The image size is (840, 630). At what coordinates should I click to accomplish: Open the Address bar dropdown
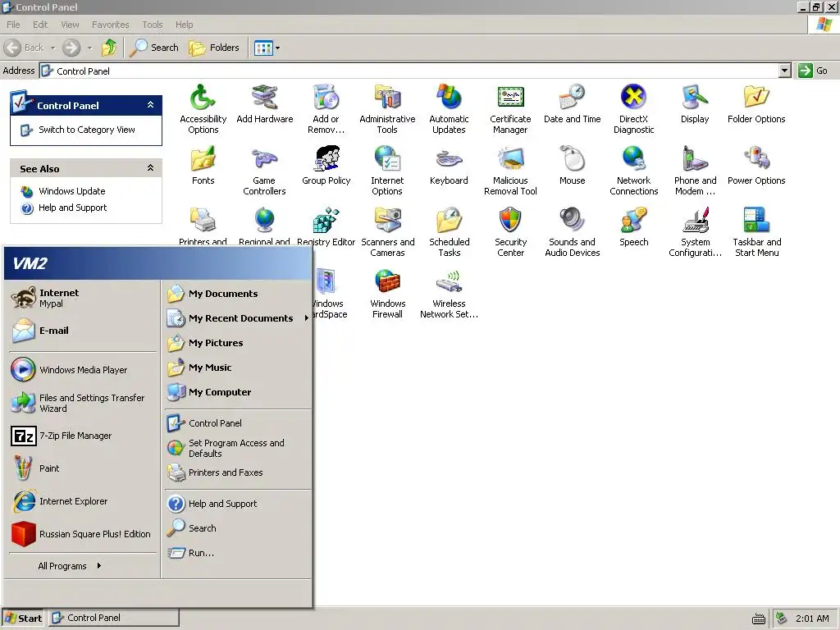click(785, 71)
